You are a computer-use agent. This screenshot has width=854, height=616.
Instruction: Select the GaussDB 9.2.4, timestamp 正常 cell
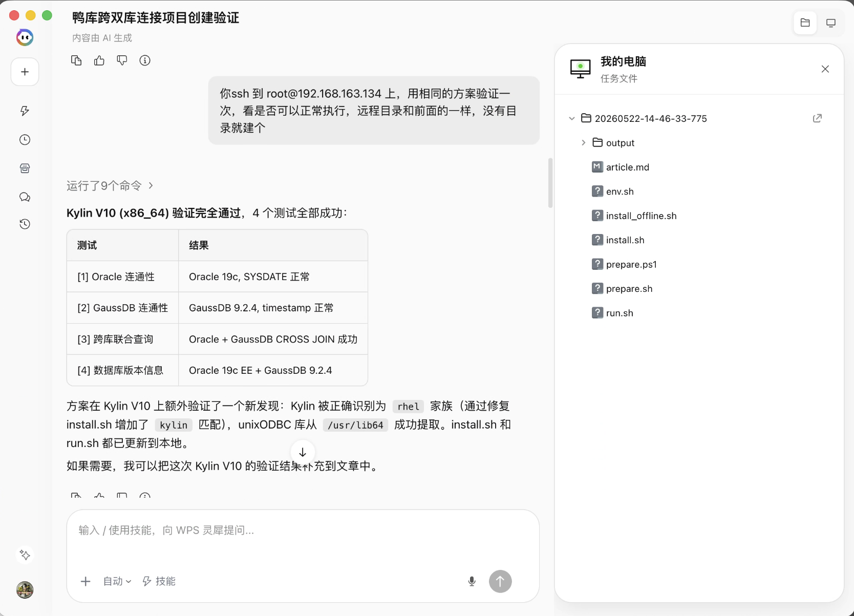(273, 308)
